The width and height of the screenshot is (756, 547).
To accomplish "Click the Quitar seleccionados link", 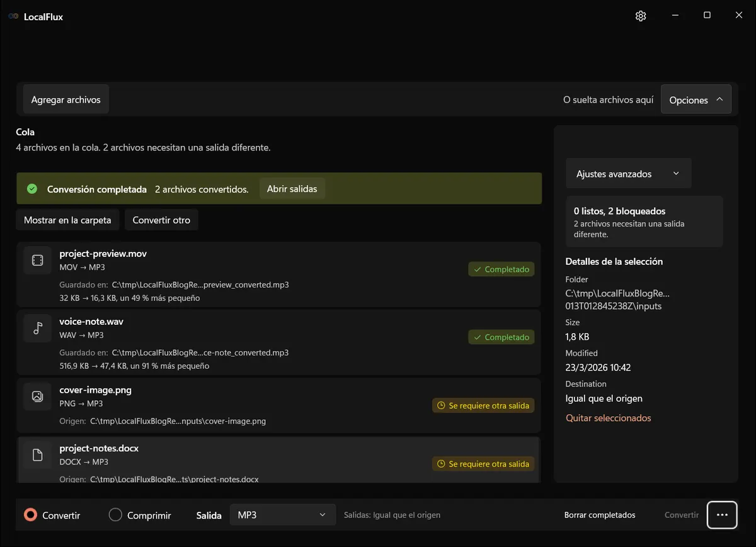I will 609,418.
